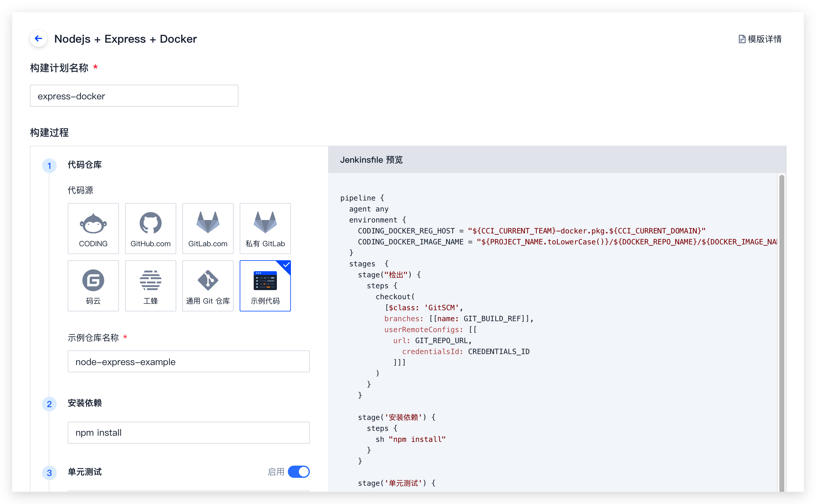Click the sh "npm install" code line
816x504 pixels.
410,439
